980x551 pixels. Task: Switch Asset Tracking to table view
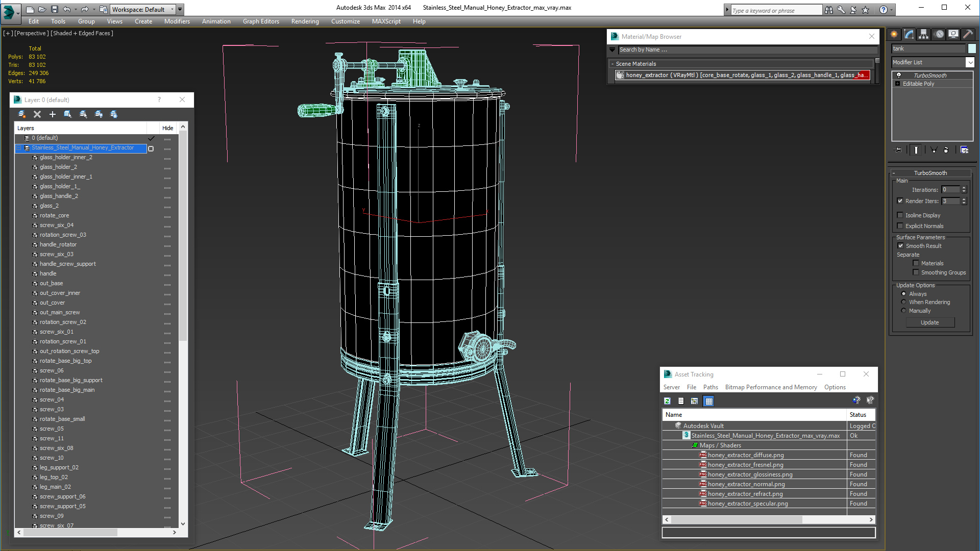tap(708, 401)
